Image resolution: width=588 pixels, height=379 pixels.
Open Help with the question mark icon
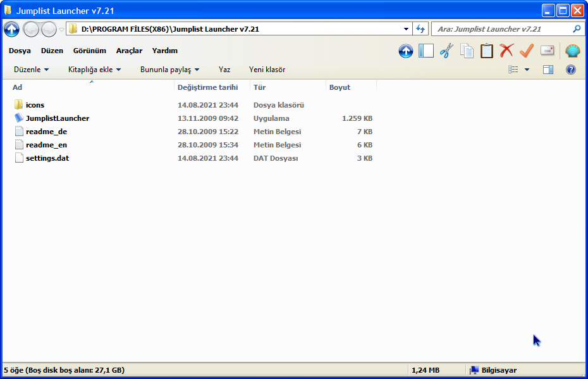(571, 70)
